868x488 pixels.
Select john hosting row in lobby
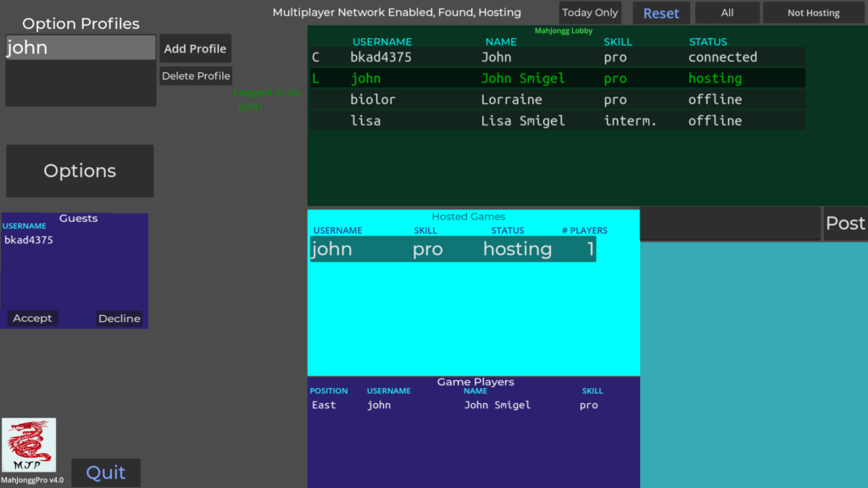(x=557, y=79)
